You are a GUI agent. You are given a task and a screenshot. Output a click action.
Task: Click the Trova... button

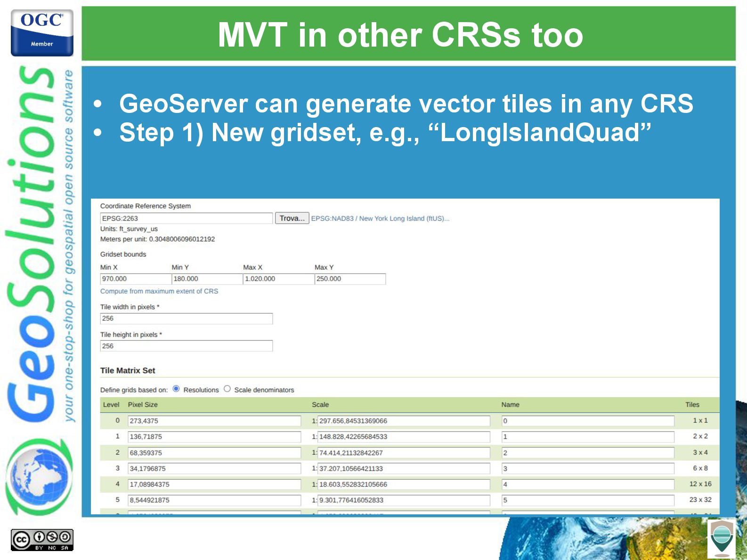click(x=292, y=218)
